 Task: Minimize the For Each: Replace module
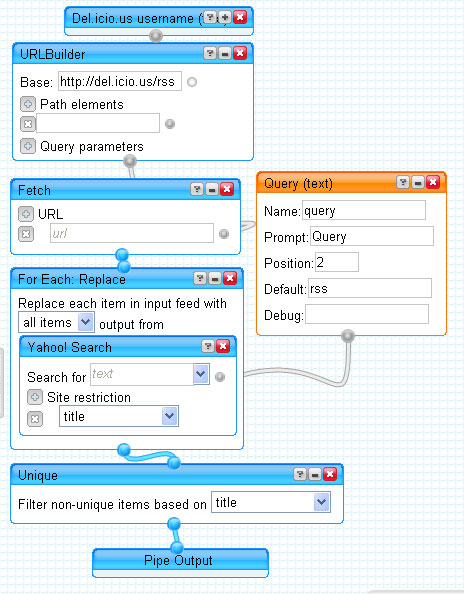(215, 278)
